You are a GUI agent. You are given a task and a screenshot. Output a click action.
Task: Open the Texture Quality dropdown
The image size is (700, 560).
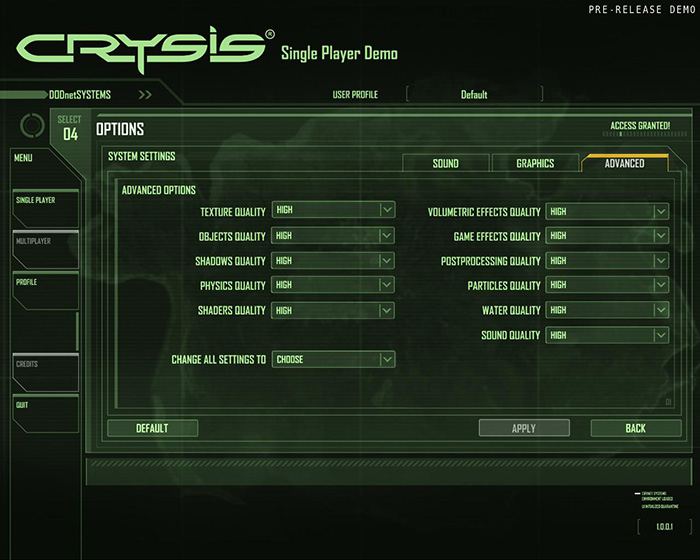(x=333, y=210)
